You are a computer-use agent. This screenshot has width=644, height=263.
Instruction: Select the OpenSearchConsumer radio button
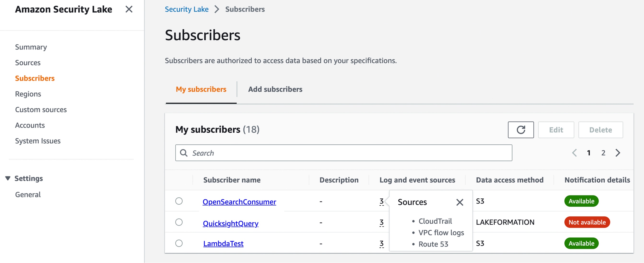coord(179,201)
